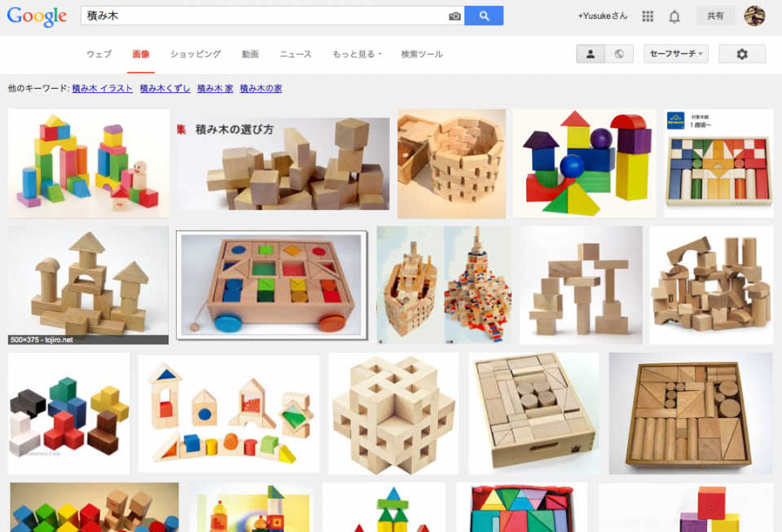The width and height of the screenshot is (782, 532).
Task: Expand the セーフサーチ dropdown
Action: click(676, 54)
